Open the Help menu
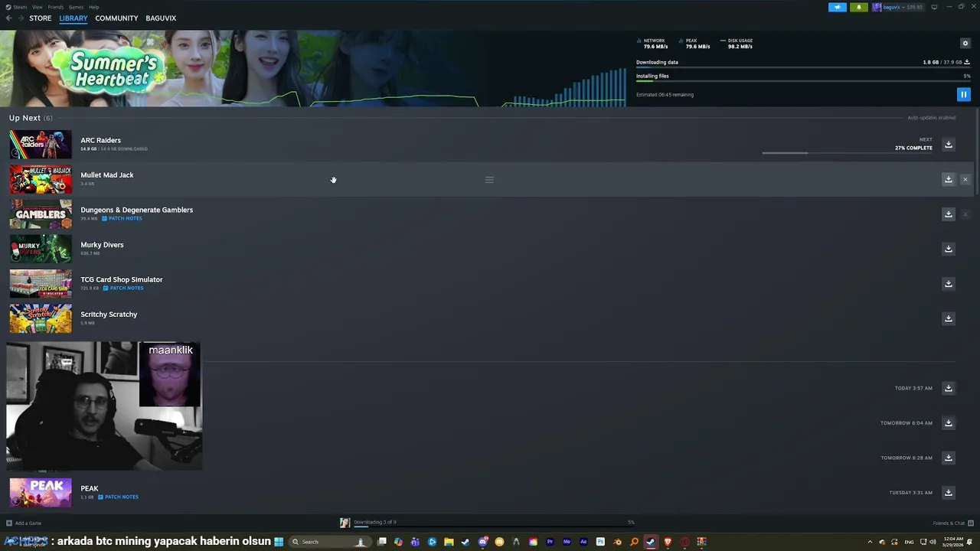The height and width of the screenshot is (551, 980). click(x=93, y=7)
